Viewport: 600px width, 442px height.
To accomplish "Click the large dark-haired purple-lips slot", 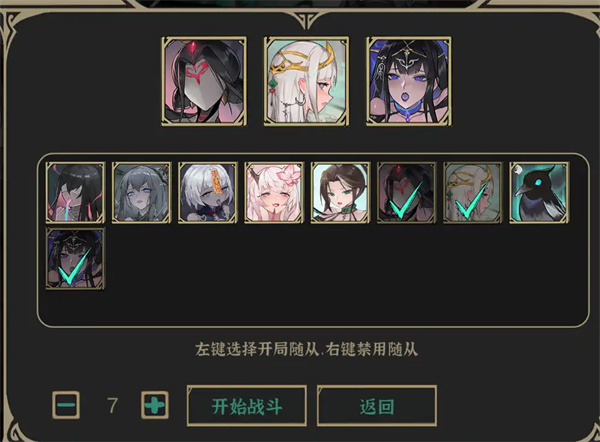I will (409, 81).
